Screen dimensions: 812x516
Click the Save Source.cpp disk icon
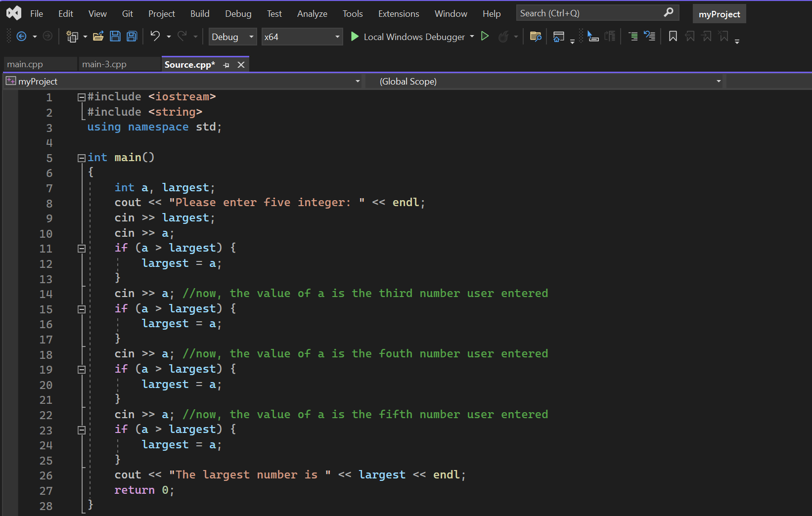coord(115,37)
